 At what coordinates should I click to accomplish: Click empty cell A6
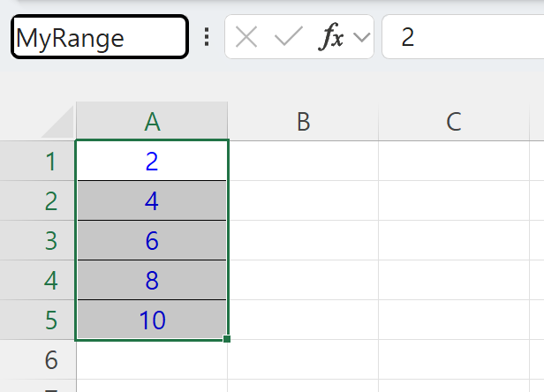tap(152, 359)
